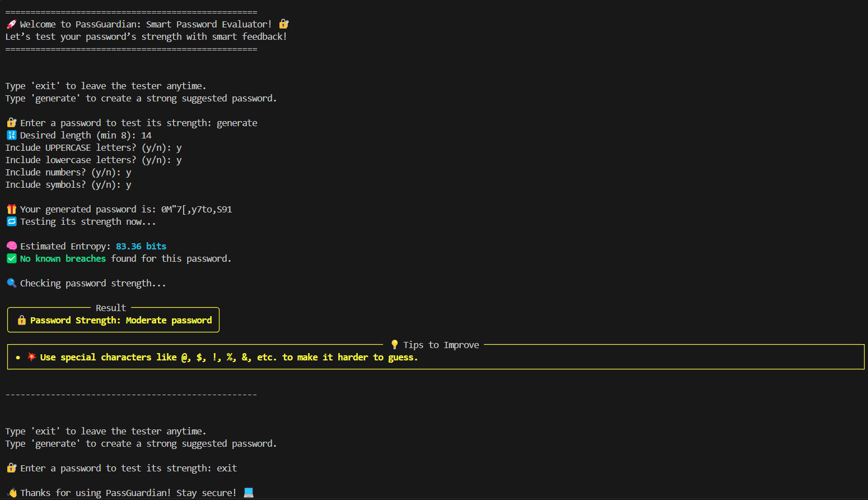Click the repeat arrows emoji before Testing
The width and height of the screenshot is (868, 500).
[x=11, y=221]
